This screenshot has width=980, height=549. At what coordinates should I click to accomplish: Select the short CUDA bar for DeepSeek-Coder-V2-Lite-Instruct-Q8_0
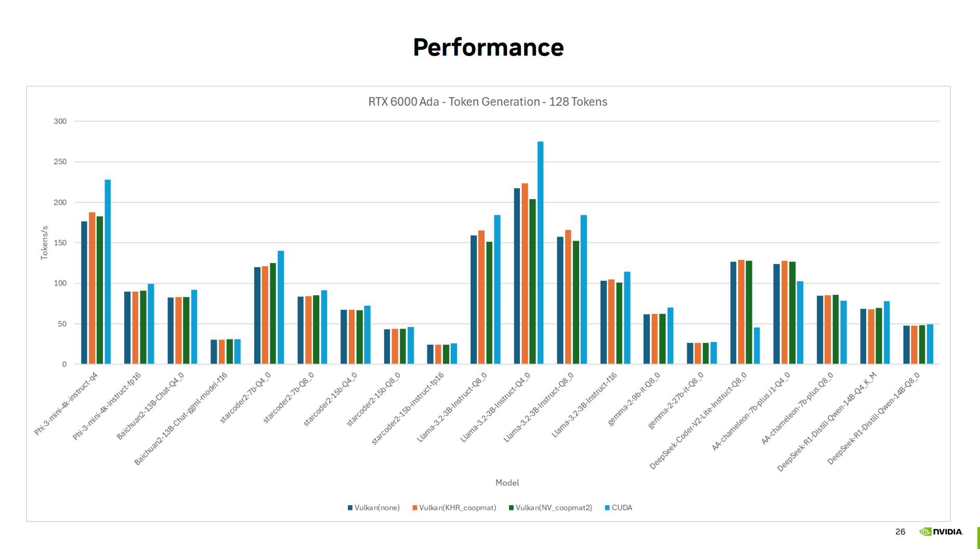click(757, 346)
